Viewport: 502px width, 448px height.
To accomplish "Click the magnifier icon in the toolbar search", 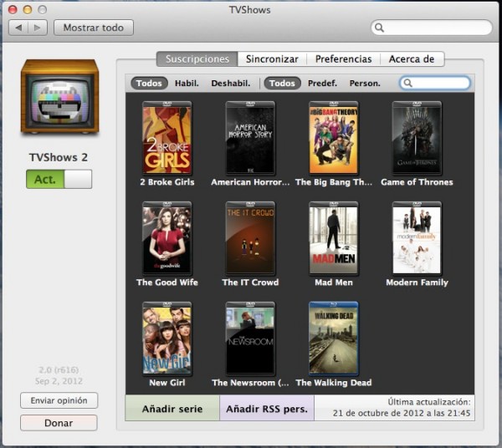I will pyautogui.click(x=379, y=28).
